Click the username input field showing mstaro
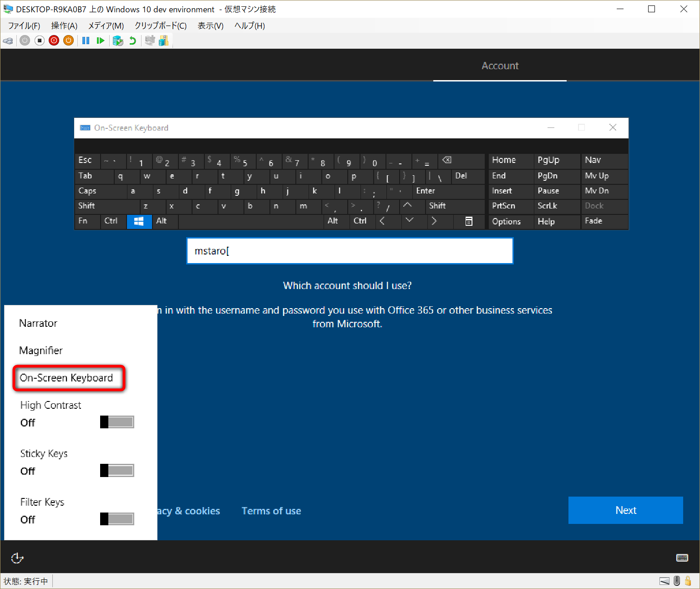700x589 pixels. tap(350, 251)
